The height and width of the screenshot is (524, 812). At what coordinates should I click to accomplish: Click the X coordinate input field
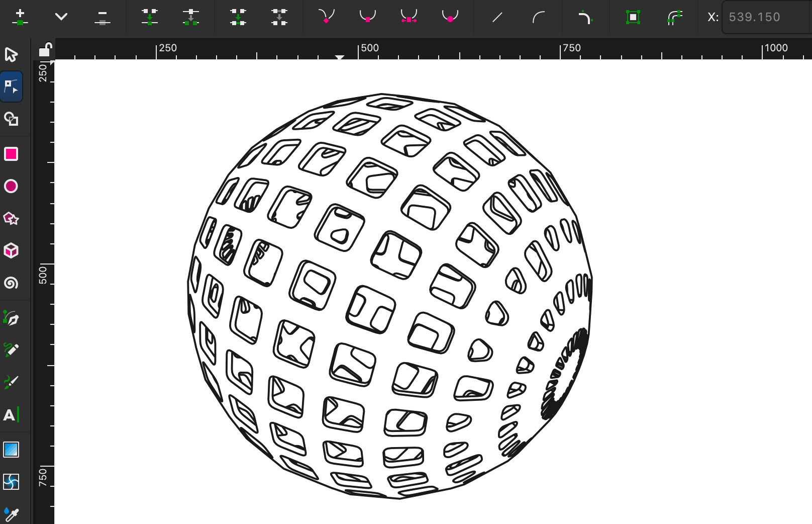click(x=767, y=17)
